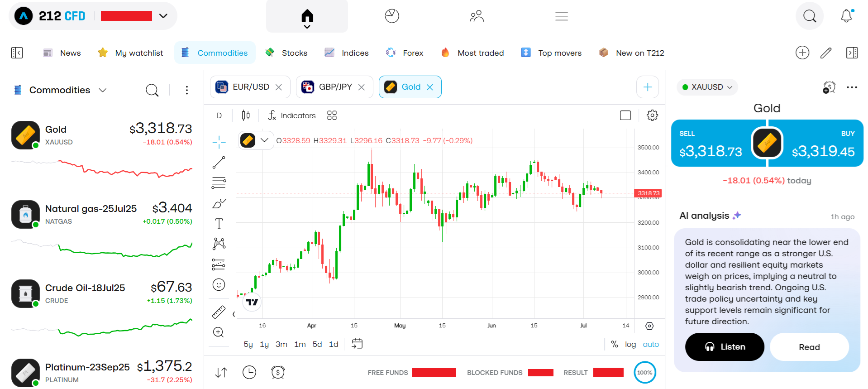Open chart settings gear
Viewport: 868px width, 389px height.
652,115
